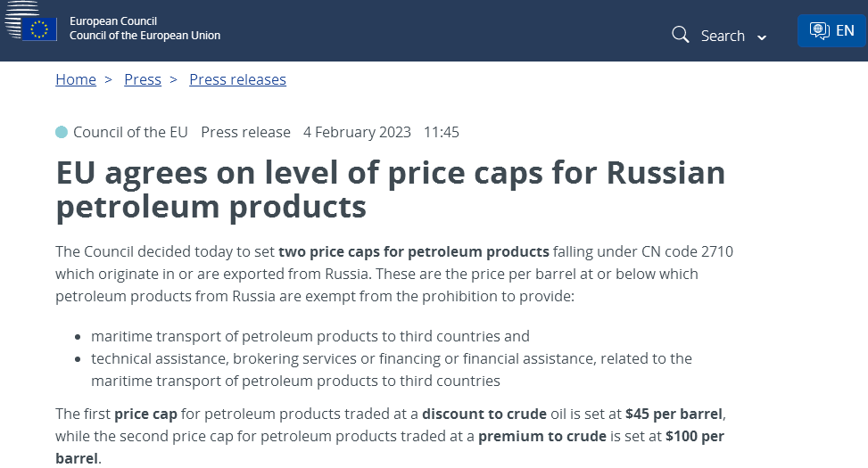This screenshot has width=868, height=468.
Task: Click the headline about Russian petroleum price caps
Action: point(390,189)
